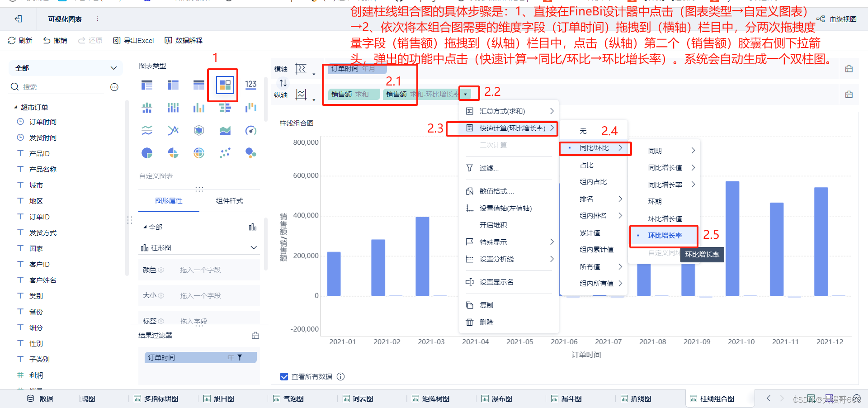Toggle the lock icon beside 结果过滤器
The height and width of the screenshot is (408, 868).
tap(255, 336)
